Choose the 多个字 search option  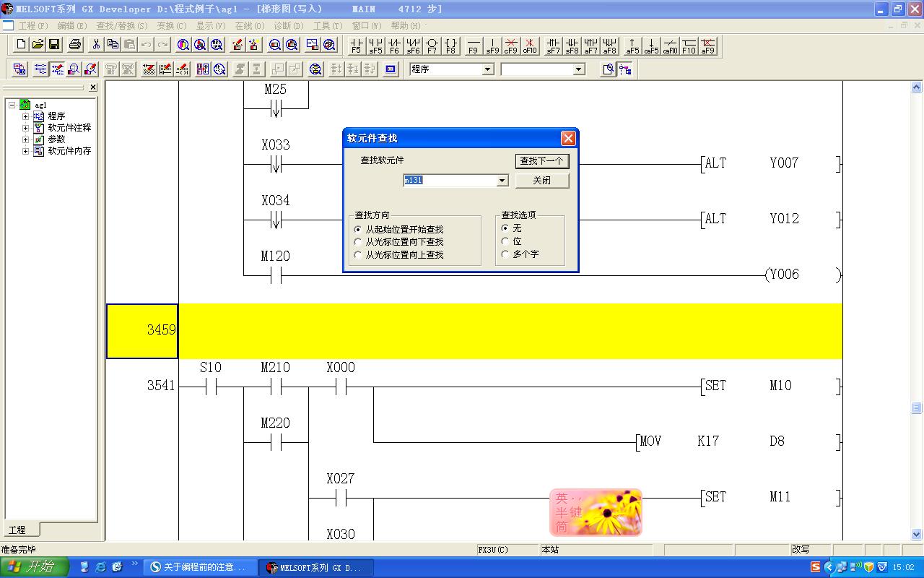click(505, 254)
